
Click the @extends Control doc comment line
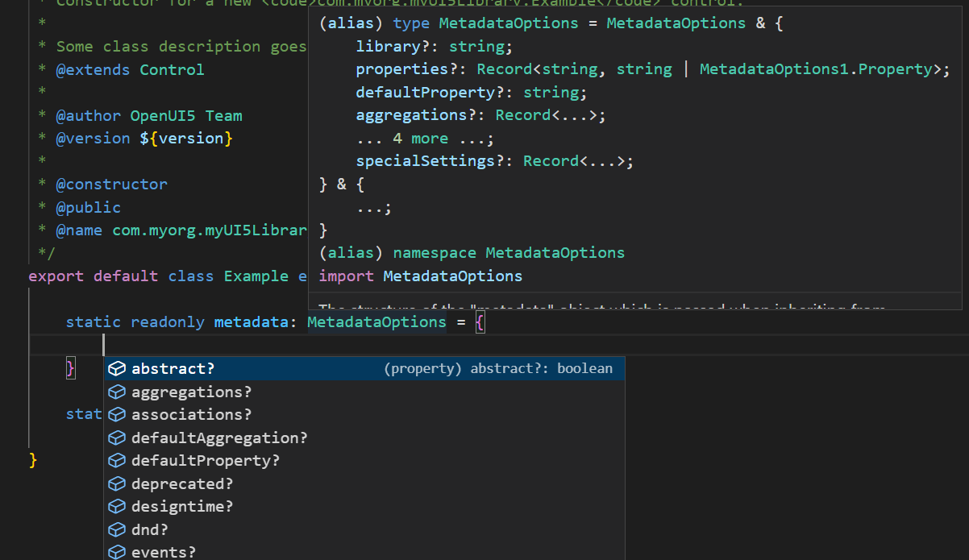click(130, 69)
